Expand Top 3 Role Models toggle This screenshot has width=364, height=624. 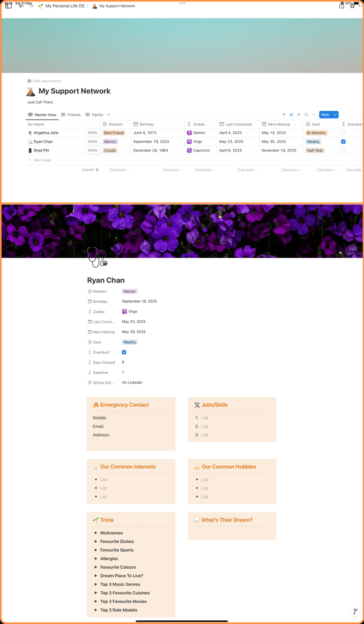[x=96, y=610]
